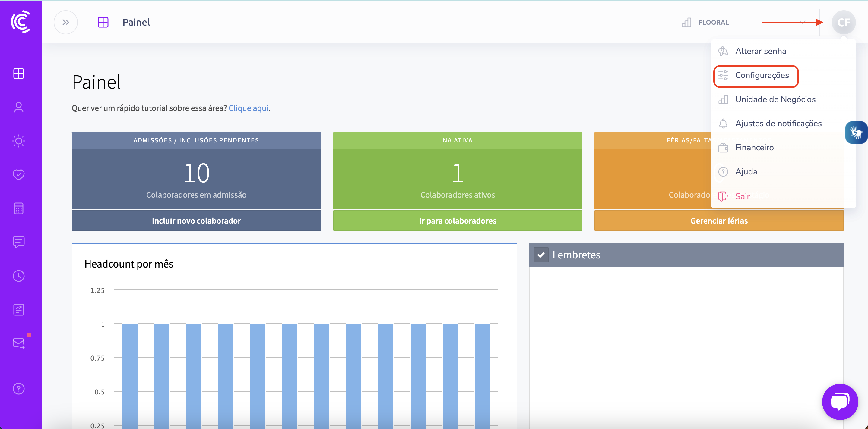Click Ir para colaboradores button
This screenshot has width=868, height=429.
[x=457, y=221]
